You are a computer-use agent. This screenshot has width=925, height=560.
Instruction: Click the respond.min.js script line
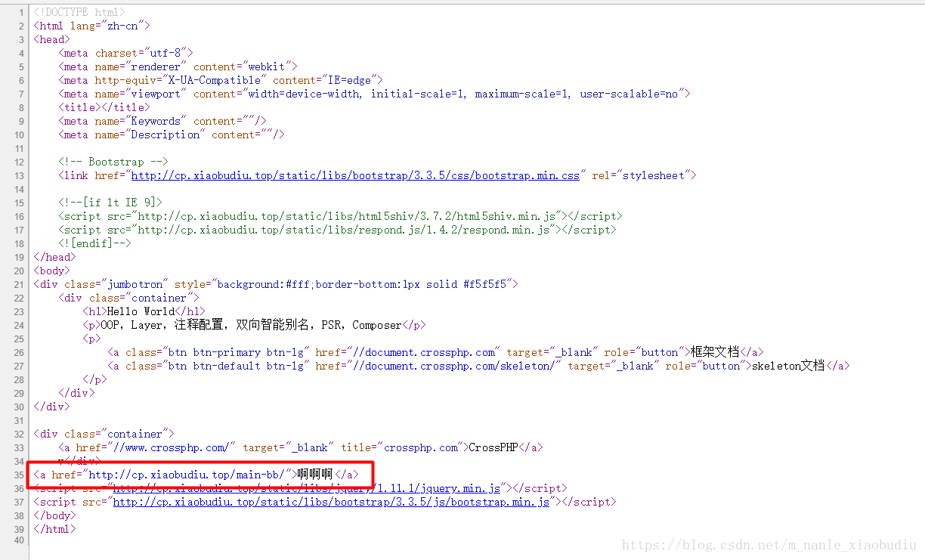point(337,230)
